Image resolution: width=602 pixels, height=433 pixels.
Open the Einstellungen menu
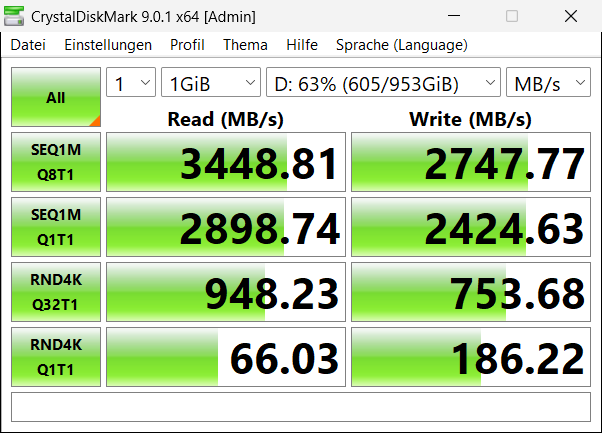[108, 45]
